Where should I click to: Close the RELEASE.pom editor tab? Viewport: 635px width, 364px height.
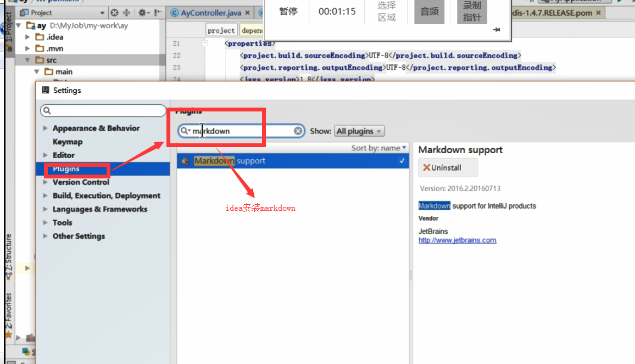click(599, 13)
